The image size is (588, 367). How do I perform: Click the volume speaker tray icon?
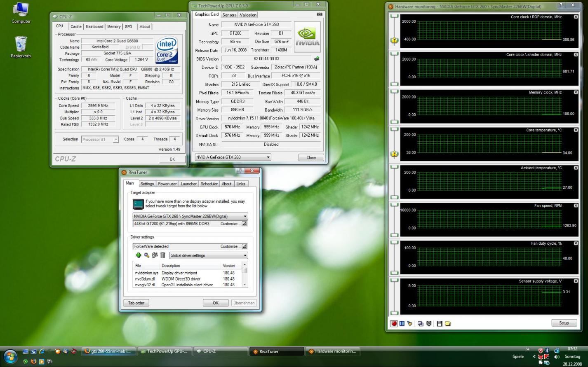557,356
